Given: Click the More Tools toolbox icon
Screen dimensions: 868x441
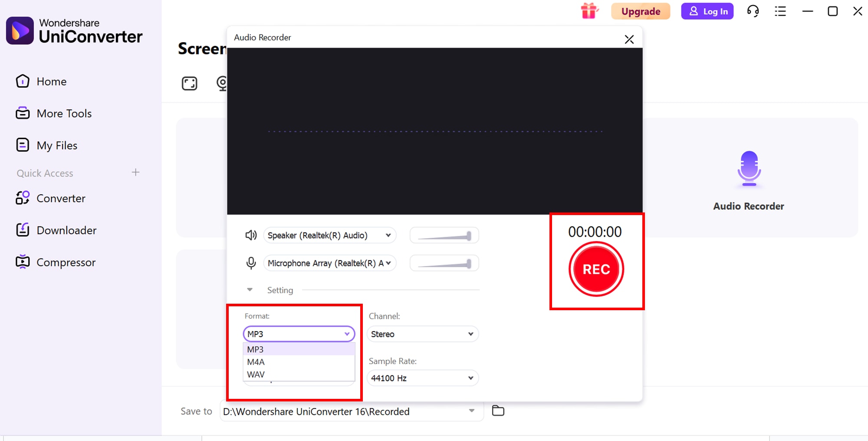Looking at the screenshot, I should [23, 113].
